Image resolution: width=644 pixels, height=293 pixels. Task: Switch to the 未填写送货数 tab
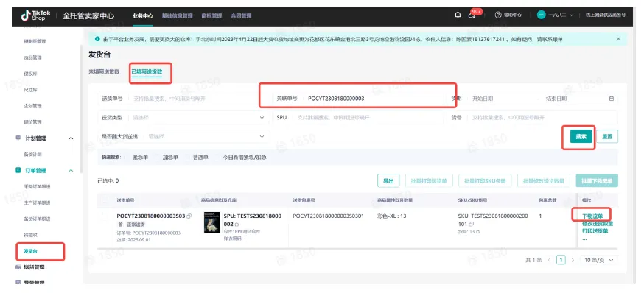point(105,71)
